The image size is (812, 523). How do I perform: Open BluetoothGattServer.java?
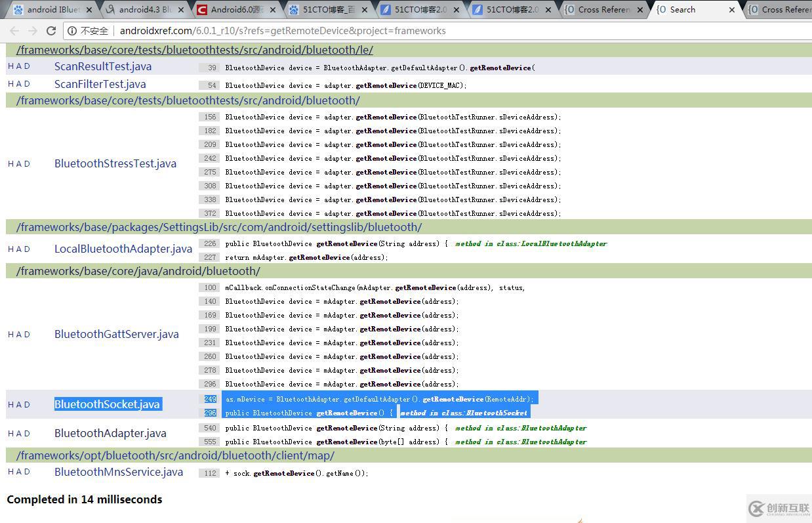click(117, 334)
